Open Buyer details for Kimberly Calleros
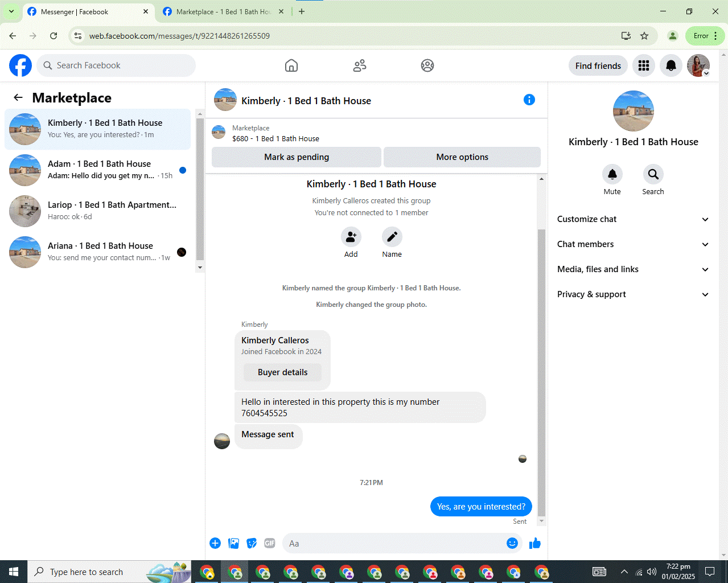This screenshot has height=583, width=728. pyautogui.click(x=282, y=372)
